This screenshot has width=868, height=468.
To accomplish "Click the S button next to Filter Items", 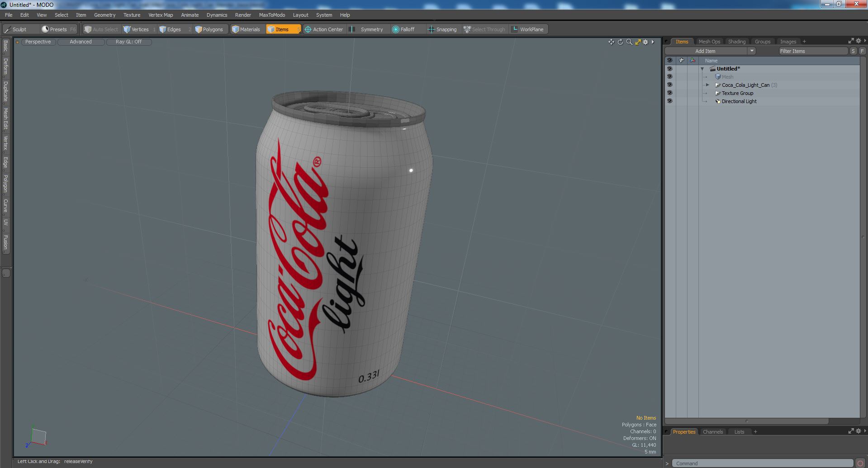I will [853, 51].
